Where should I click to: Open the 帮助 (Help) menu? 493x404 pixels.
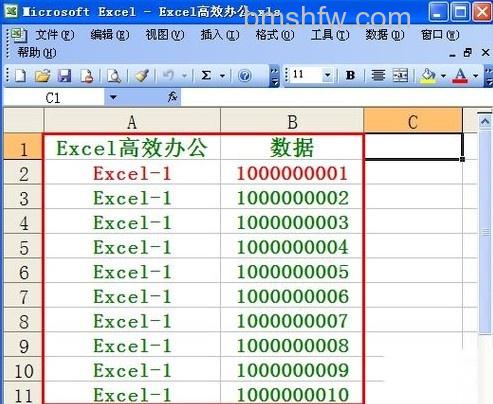click(37, 52)
